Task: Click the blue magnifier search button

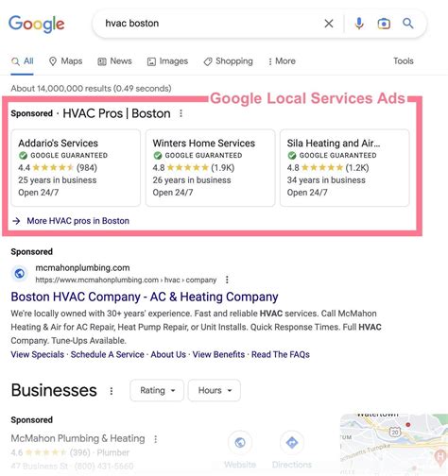Action: [x=408, y=24]
